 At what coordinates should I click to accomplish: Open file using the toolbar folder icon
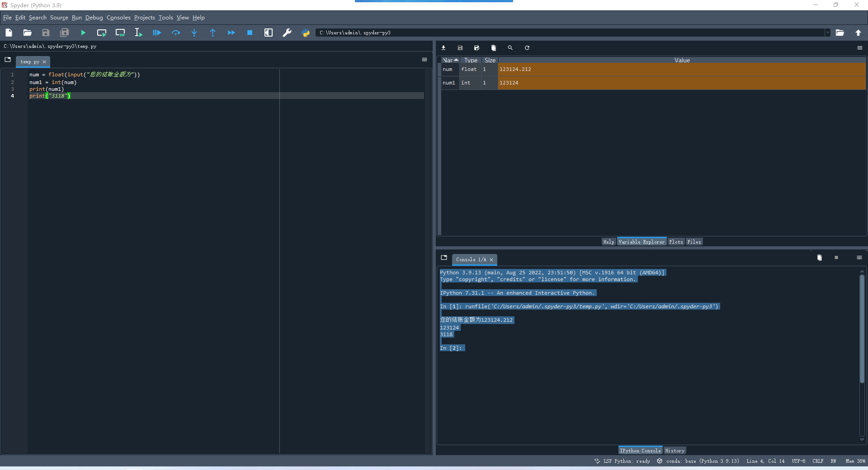(x=27, y=33)
